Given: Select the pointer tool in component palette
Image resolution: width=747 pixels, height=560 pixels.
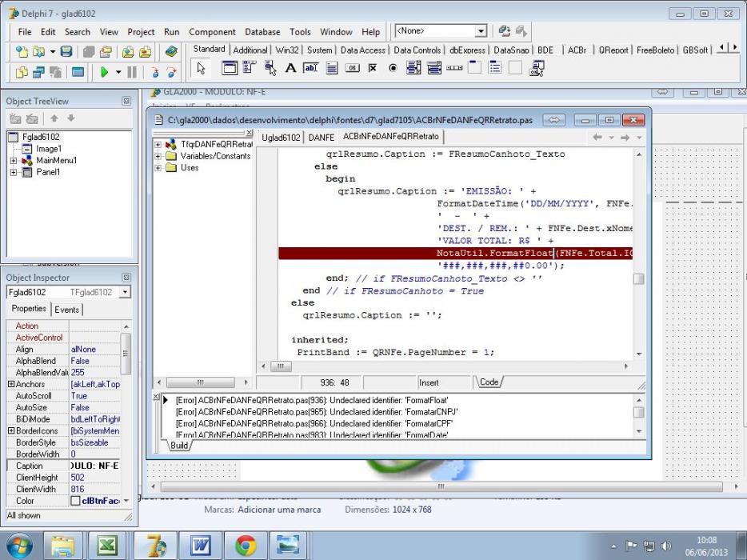Looking at the screenshot, I should click(x=201, y=68).
